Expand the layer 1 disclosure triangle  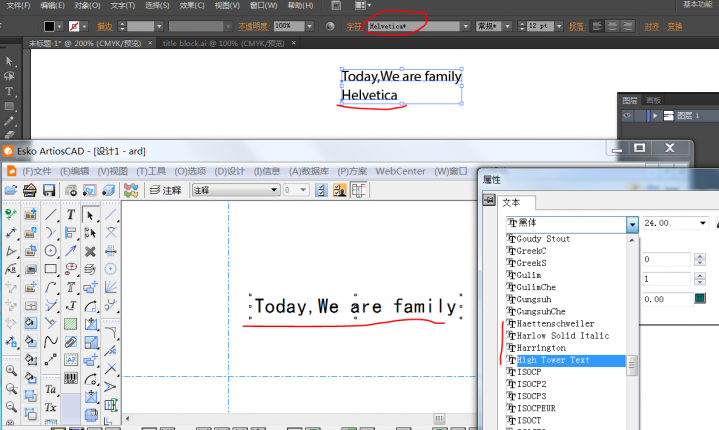pos(655,116)
